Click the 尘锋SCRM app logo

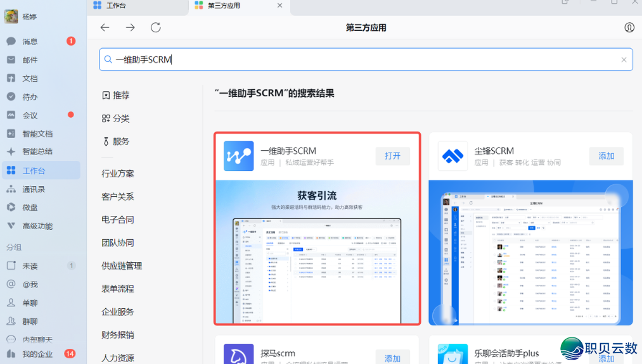click(x=453, y=156)
